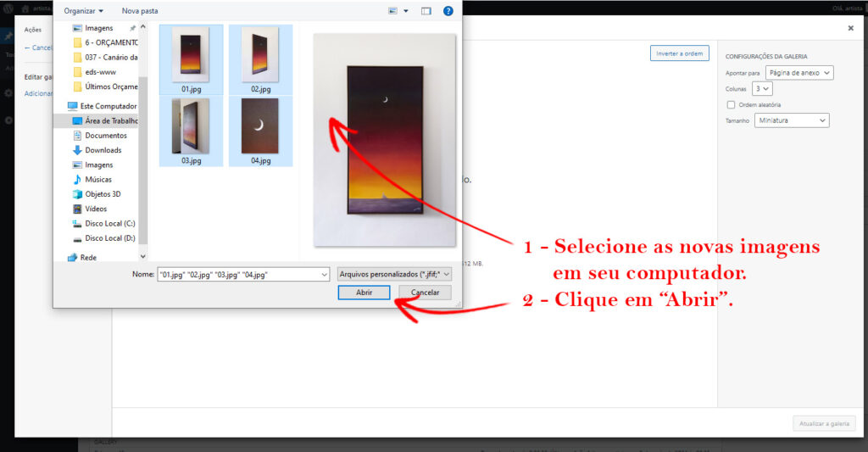
Task: Change file view mode icon
Action: coord(392,10)
